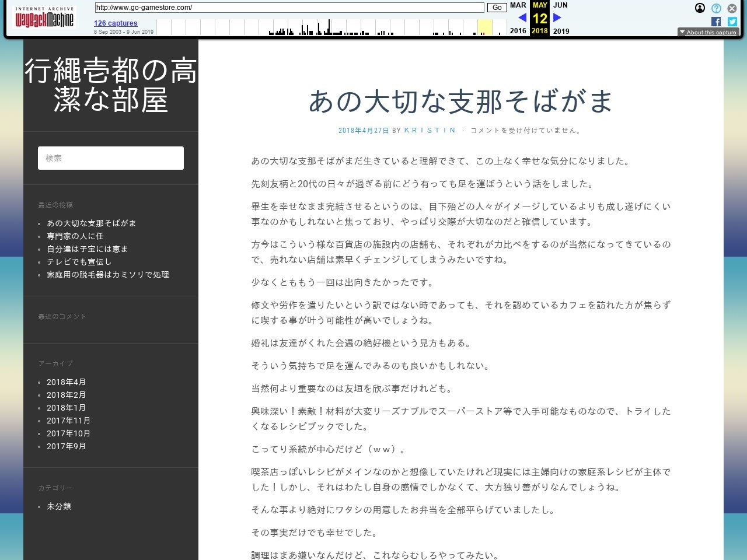
Task: Share capture on Twitter
Action: (732, 22)
